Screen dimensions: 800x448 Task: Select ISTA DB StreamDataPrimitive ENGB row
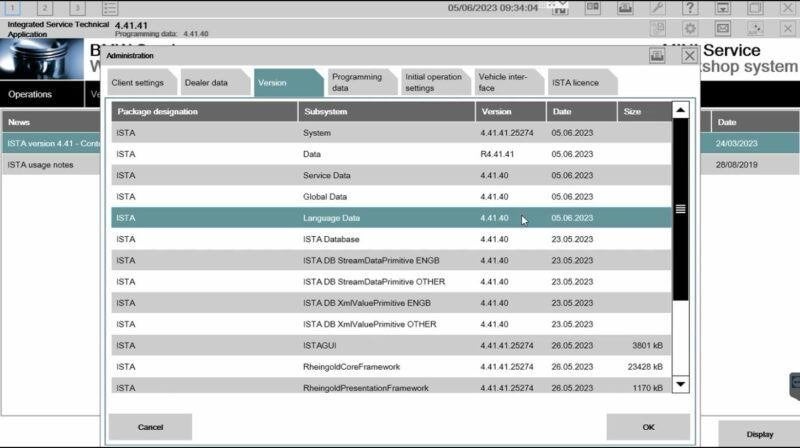tap(391, 260)
